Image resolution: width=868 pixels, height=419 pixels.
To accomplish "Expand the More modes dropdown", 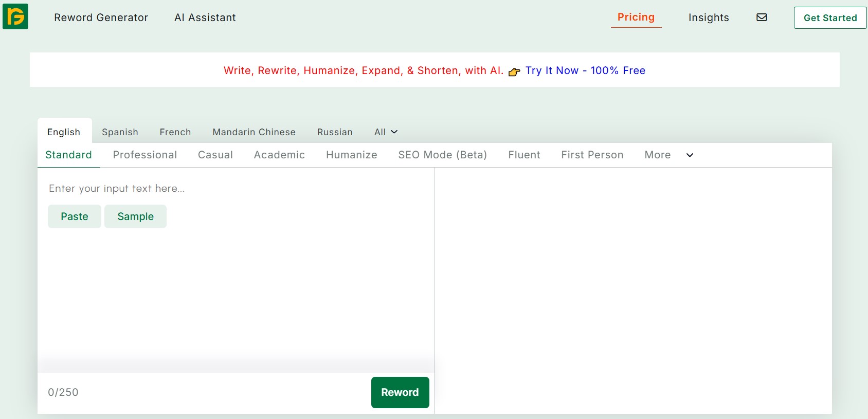I will pos(668,155).
